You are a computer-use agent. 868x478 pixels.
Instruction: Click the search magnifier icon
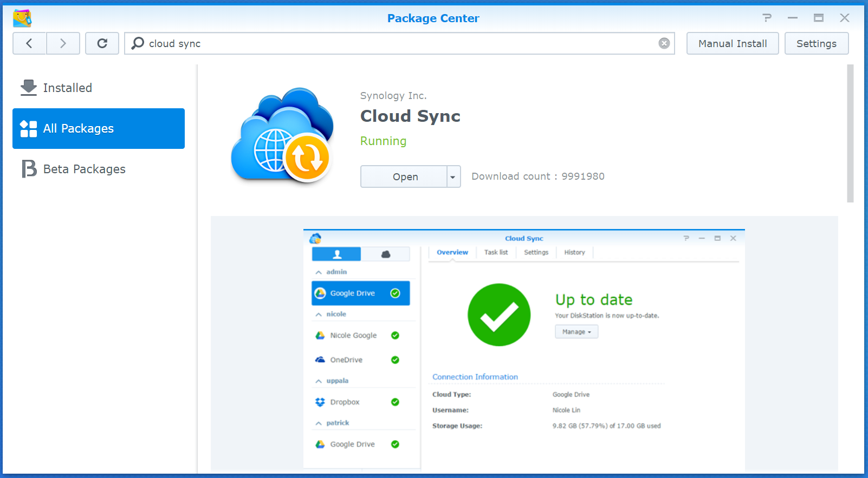tap(138, 43)
